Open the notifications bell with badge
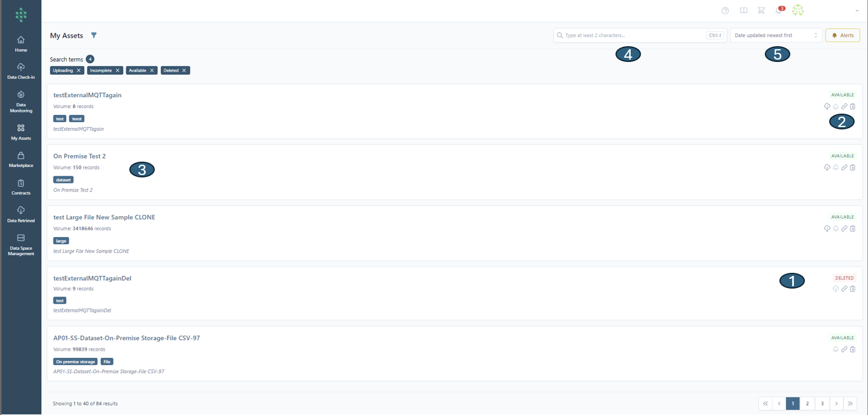Viewport: 868px width, 415px height. pyautogui.click(x=779, y=10)
